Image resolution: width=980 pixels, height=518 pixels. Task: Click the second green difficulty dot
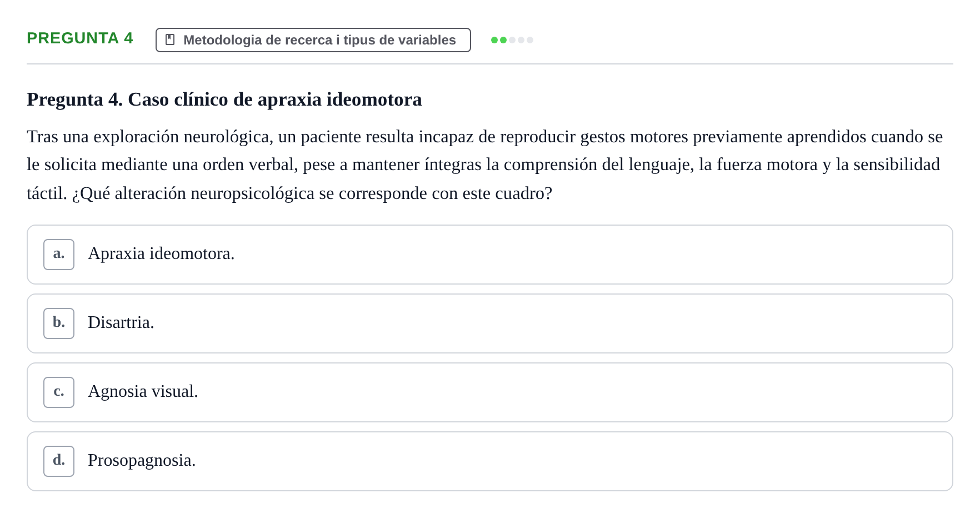[503, 40]
